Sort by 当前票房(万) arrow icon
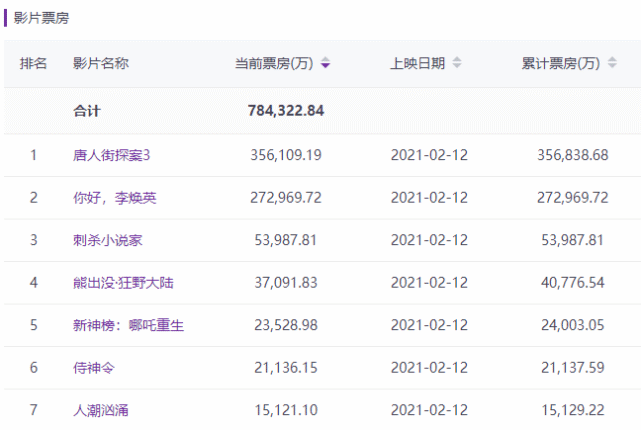641x430 pixels. tap(325, 63)
